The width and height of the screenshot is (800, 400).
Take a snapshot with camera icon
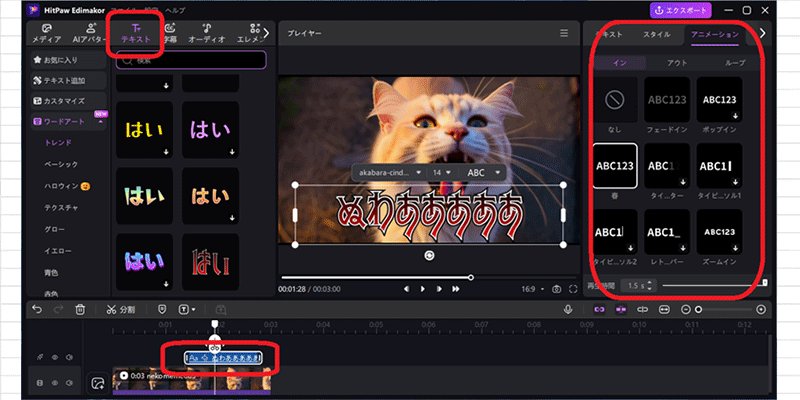coord(557,289)
